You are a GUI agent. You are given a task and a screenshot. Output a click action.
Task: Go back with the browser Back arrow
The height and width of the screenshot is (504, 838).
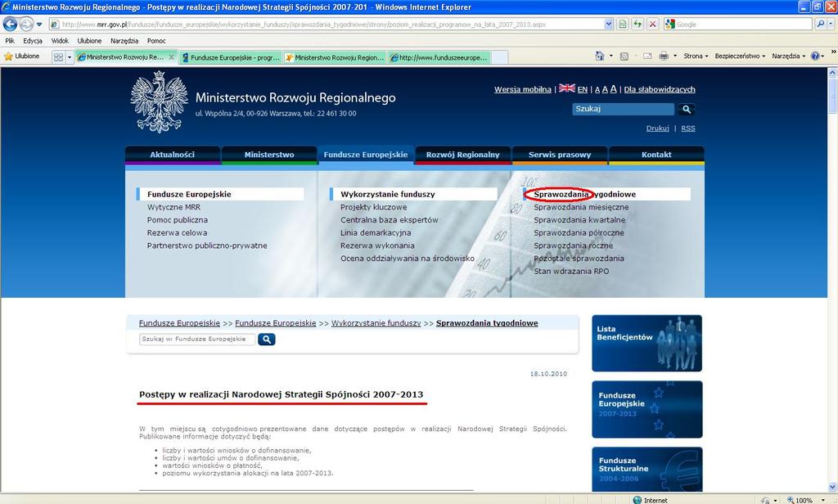tap(10, 24)
